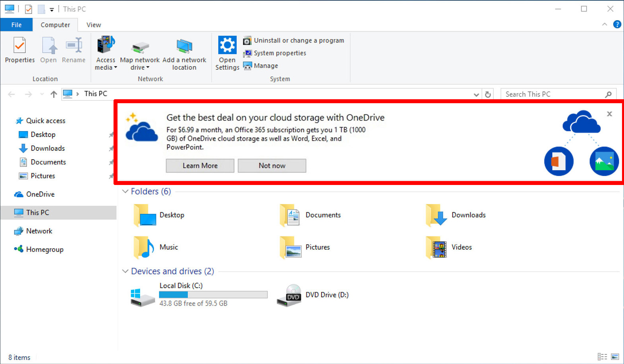Click the '8 items' status text

click(19, 357)
